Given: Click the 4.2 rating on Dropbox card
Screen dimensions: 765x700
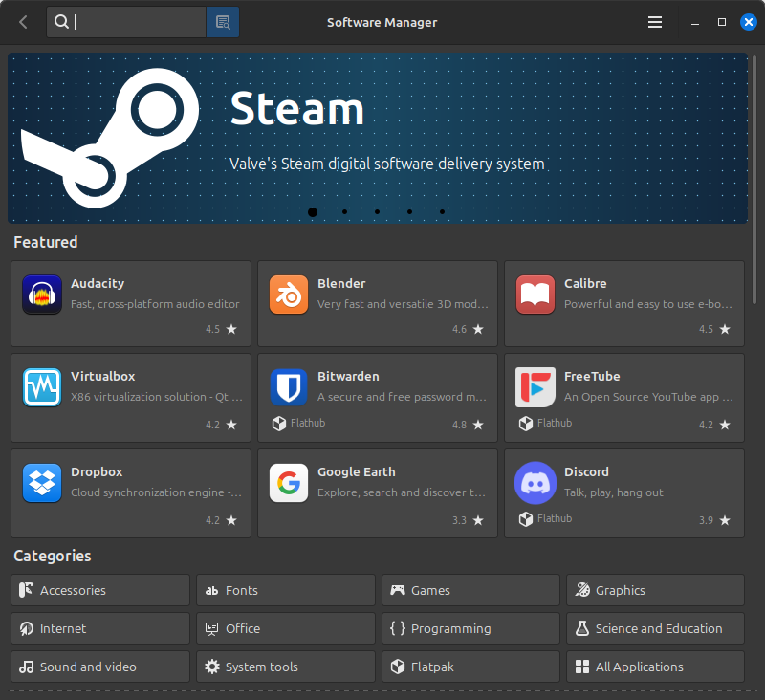Looking at the screenshot, I should point(212,520).
